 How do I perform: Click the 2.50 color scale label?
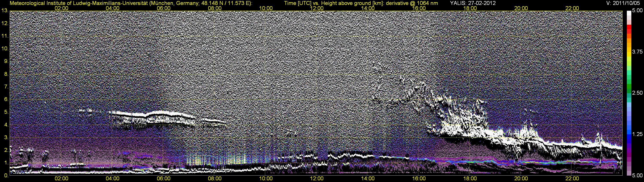click(x=637, y=93)
